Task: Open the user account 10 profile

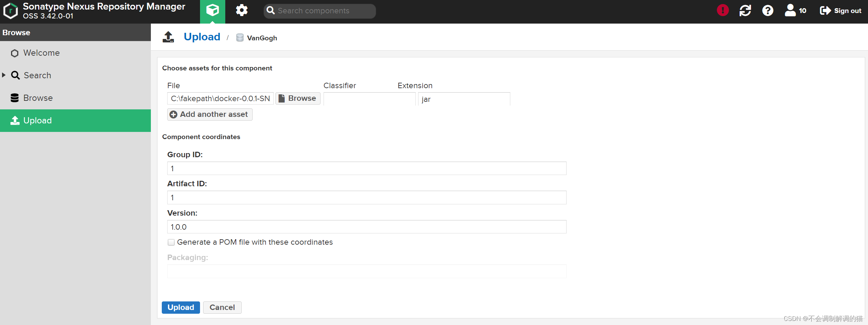Action: coord(795,11)
